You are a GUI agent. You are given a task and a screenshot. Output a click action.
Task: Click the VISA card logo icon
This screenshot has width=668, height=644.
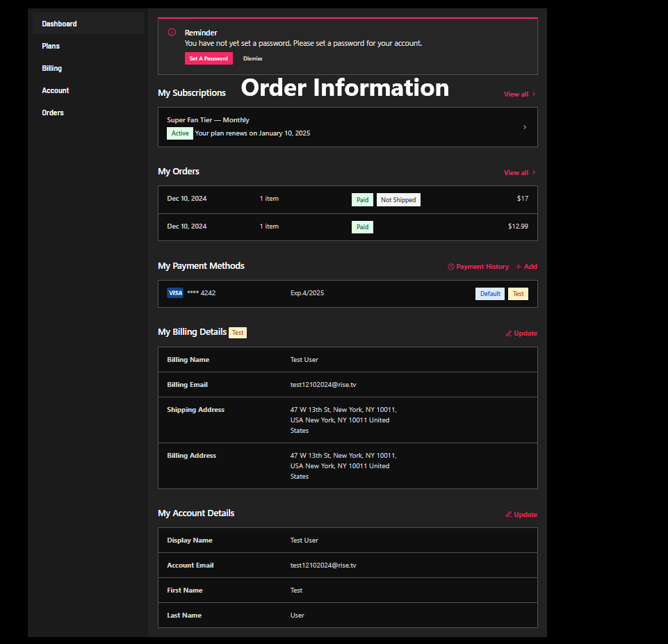click(175, 293)
